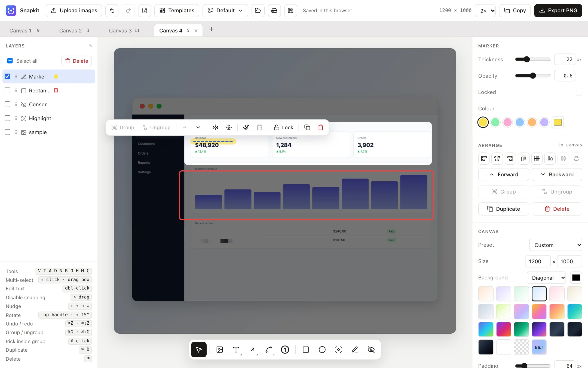Select the ellipse tool in bottom toolbar
The height and width of the screenshot is (368, 588).
tap(322, 349)
